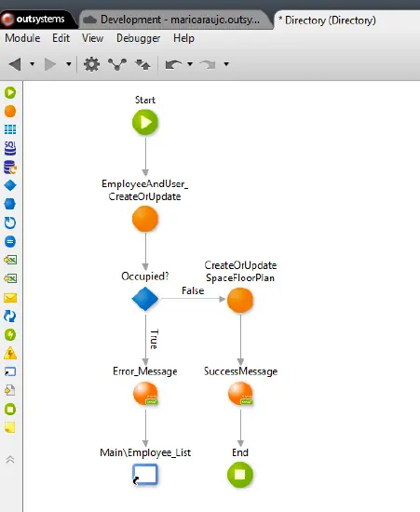The width and height of the screenshot is (420, 512).
Task: Pick the Aggregate grid tool in the toolbox
Action: pos(10,129)
